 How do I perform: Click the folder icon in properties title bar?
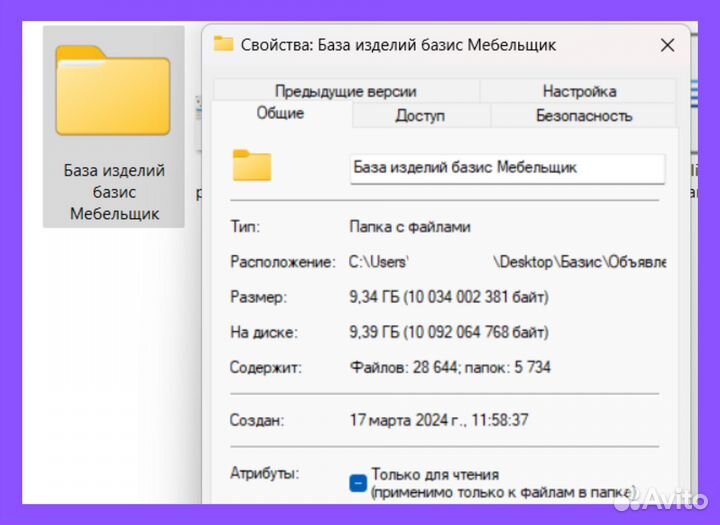point(224,44)
